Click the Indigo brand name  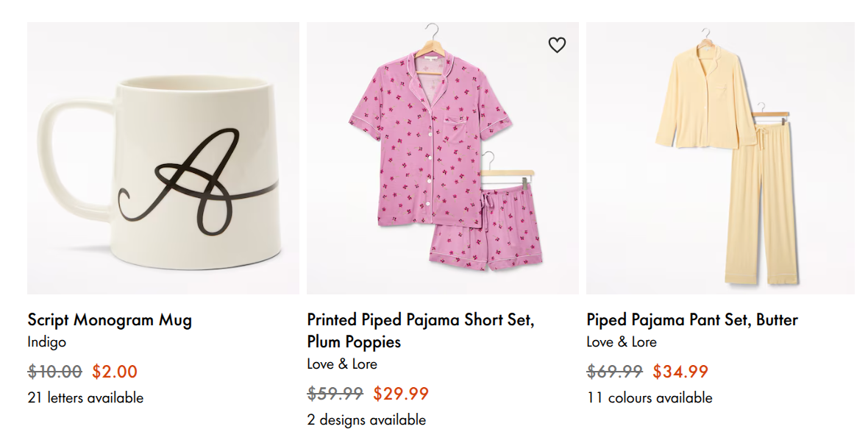pyautogui.click(x=44, y=343)
